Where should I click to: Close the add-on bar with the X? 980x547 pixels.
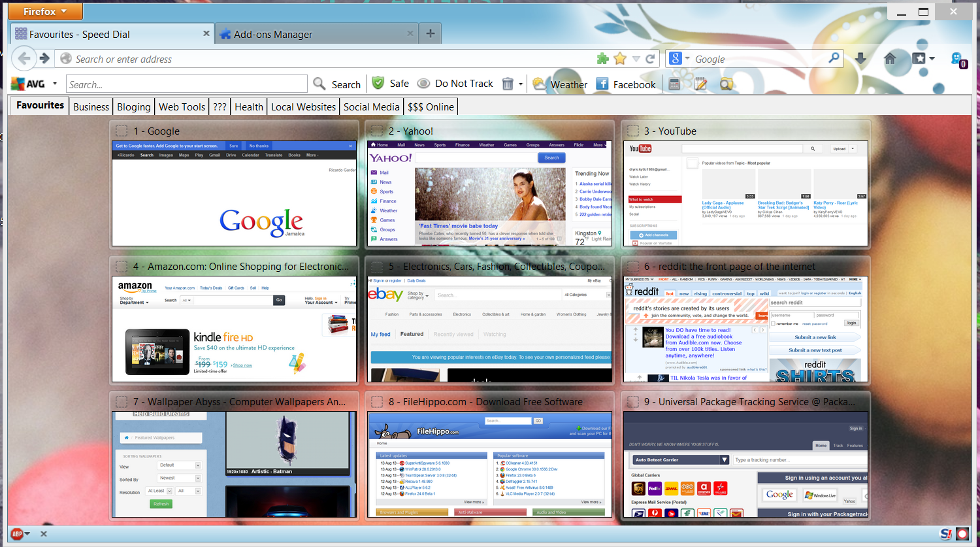pos(44,534)
